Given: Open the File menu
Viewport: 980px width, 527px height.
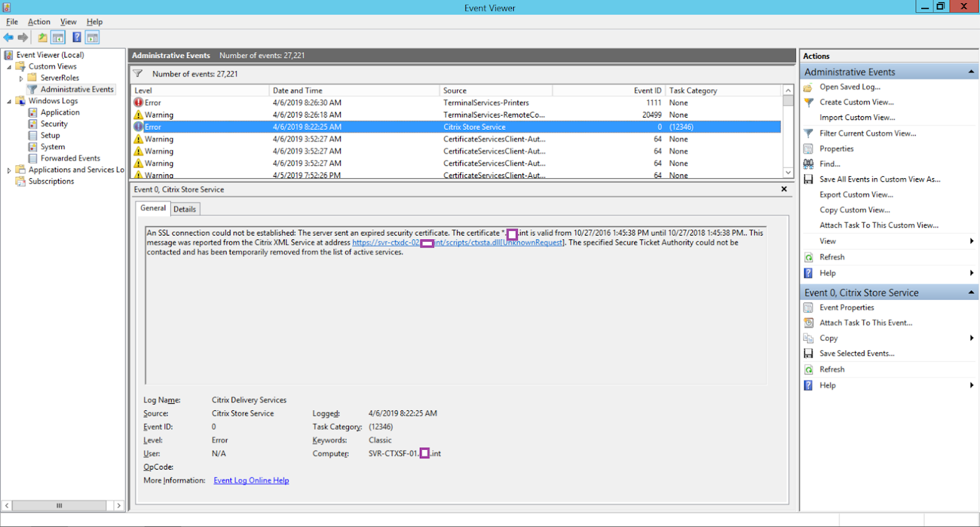Looking at the screenshot, I should pyautogui.click(x=12, y=22).
